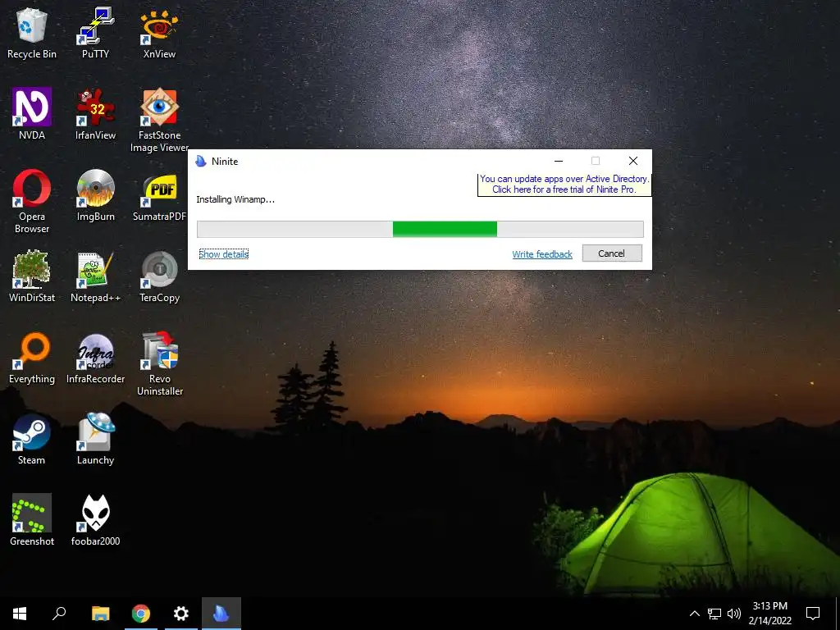The image size is (840, 630).
Task: Open the volume tray icon
Action: (734, 614)
